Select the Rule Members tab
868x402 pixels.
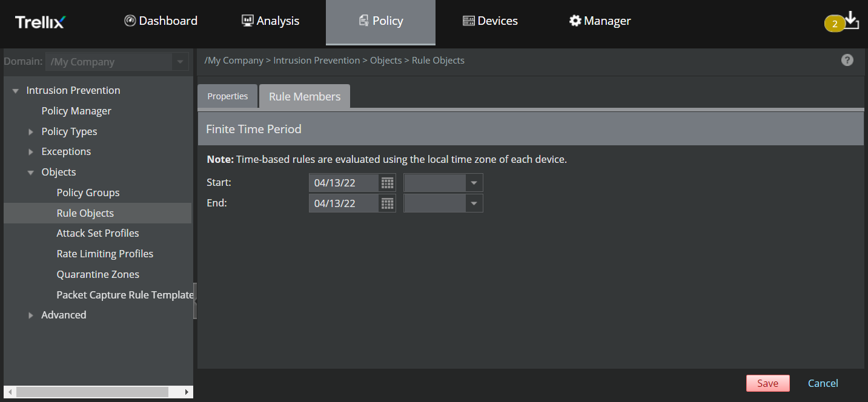coord(305,96)
